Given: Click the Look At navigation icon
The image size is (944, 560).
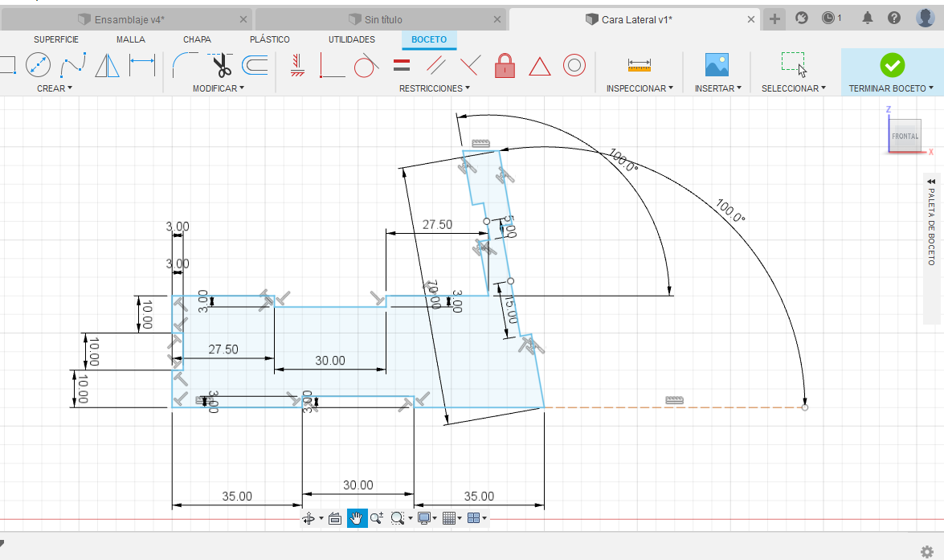Looking at the screenshot, I should coord(335,518).
